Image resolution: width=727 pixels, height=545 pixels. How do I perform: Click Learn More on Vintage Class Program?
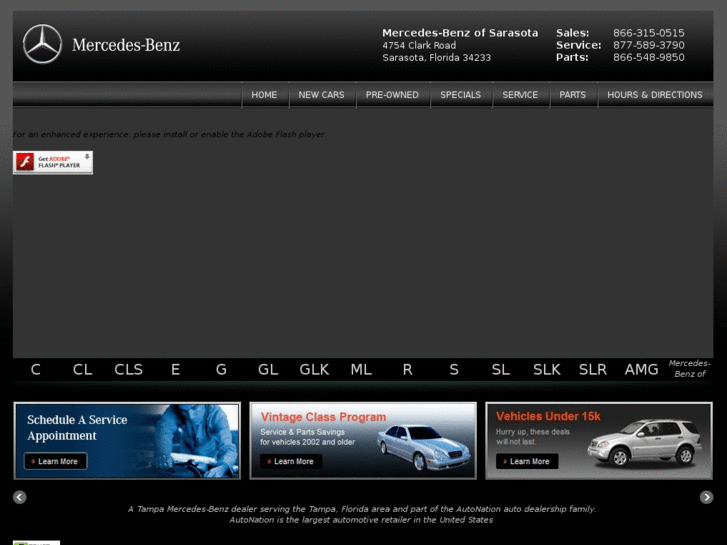pyautogui.click(x=291, y=462)
